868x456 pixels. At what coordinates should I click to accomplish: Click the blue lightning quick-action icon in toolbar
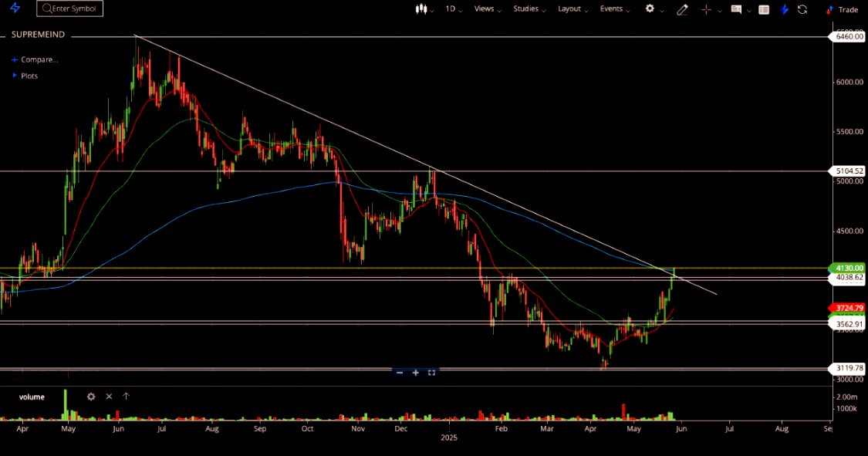pyautogui.click(x=785, y=9)
